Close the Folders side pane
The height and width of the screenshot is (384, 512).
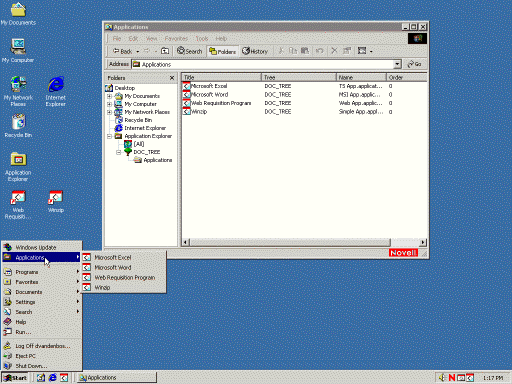(x=172, y=78)
